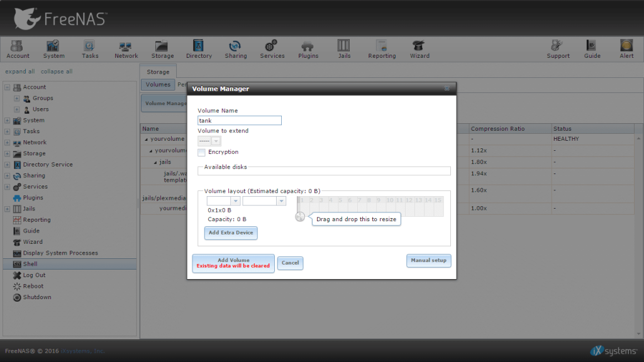The height and width of the screenshot is (362, 644).
Task: Click the Manual setup button
Action: [428, 260]
